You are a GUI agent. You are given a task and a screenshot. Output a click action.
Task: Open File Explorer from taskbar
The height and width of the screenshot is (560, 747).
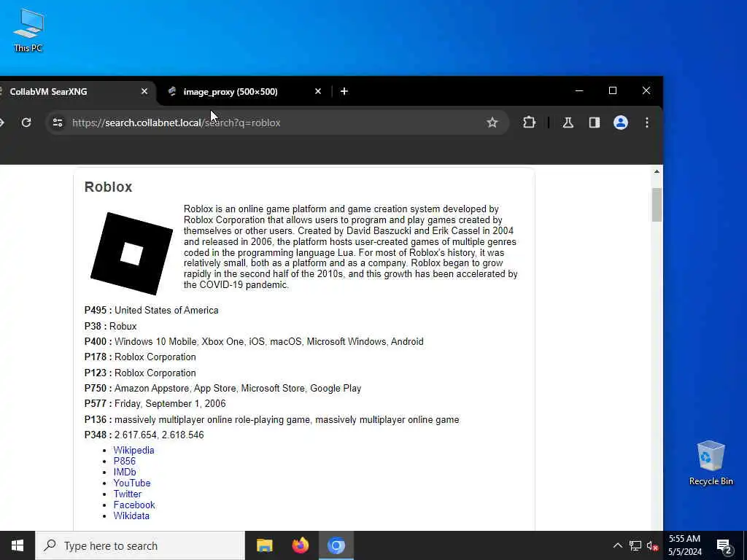click(264, 545)
